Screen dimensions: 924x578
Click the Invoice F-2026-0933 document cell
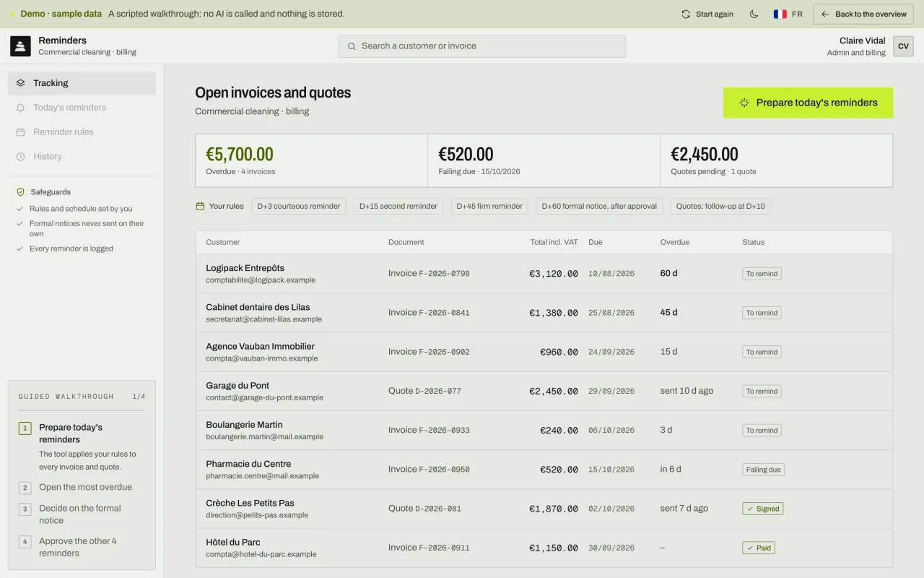pyautogui.click(x=429, y=430)
